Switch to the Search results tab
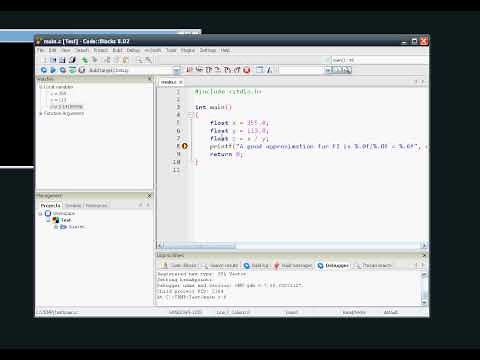Image resolution: width=480 pixels, height=360 pixels. (x=220, y=265)
